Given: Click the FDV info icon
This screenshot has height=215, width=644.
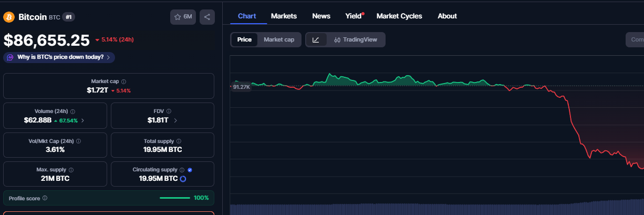Looking at the screenshot, I should coord(169,111).
